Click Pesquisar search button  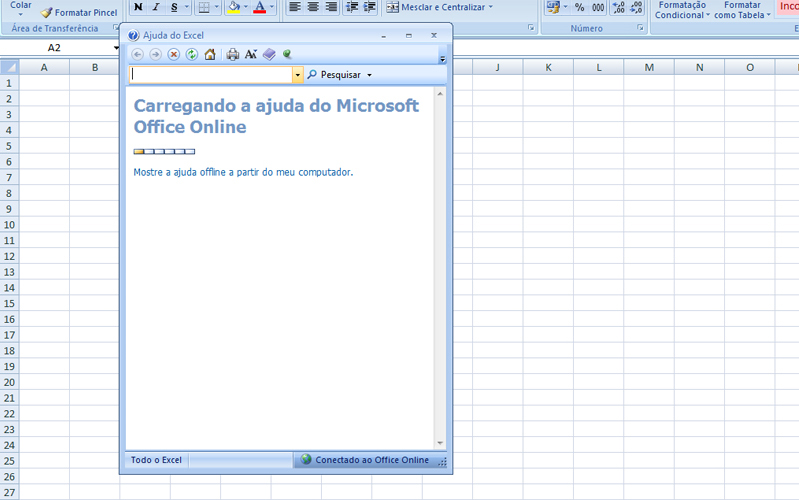coord(334,75)
